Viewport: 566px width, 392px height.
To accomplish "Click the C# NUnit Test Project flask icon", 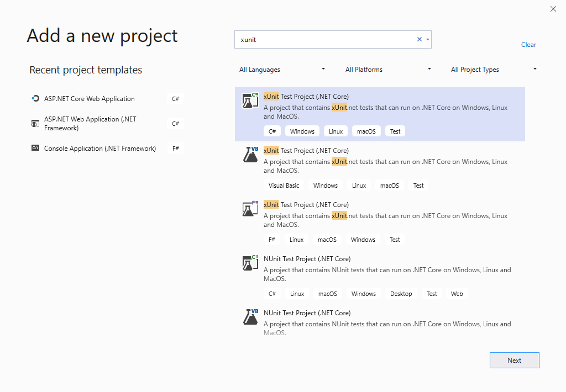I will [x=250, y=263].
